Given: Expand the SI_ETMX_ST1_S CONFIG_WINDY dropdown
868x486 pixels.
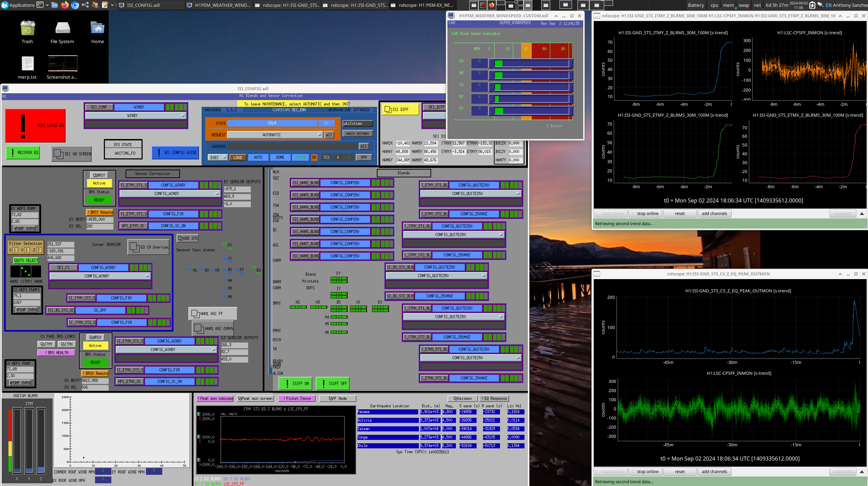Looking at the screenshot, I should pyautogui.click(x=166, y=350).
